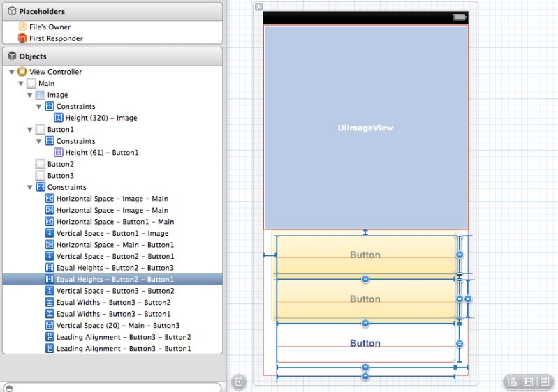The height and width of the screenshot is (392, 558).
Task: Click the middle highlighted yellow Button on canvas
Action: [365, 299]
